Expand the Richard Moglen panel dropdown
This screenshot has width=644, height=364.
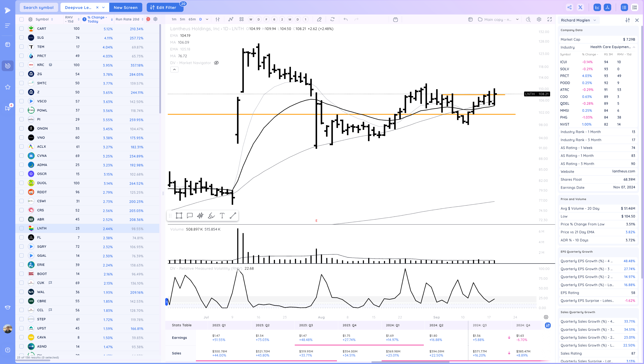(595, 20)
